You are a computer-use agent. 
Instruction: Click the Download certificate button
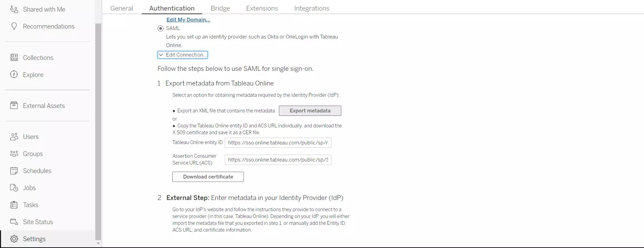[x=208, y=177]
